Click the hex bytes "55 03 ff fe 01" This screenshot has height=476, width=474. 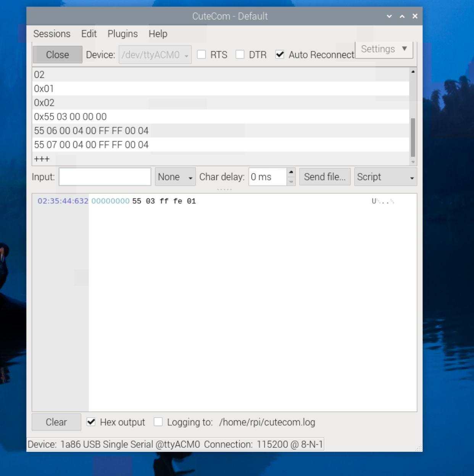tap(164, 201)
